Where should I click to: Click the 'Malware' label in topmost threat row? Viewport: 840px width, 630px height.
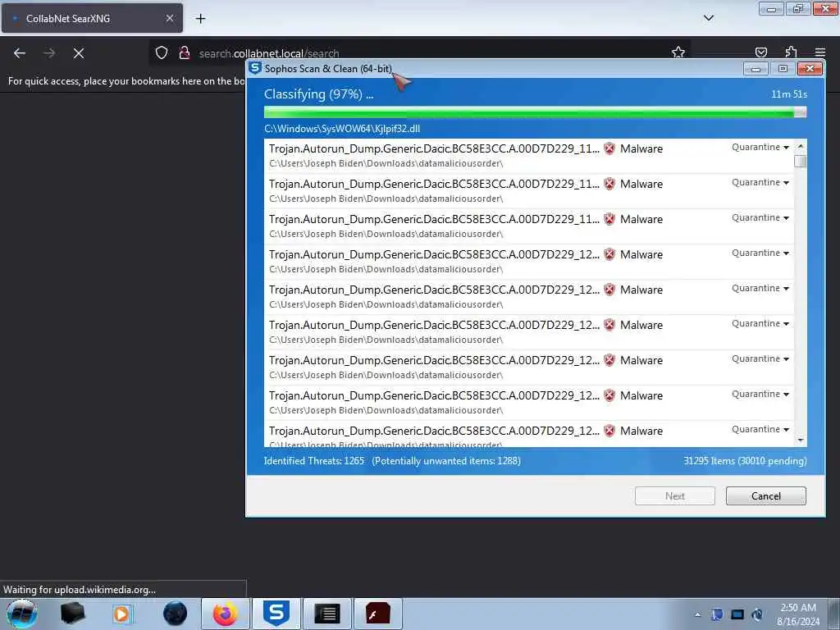641,148
